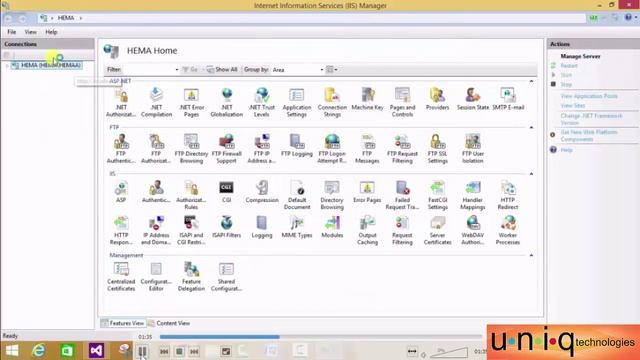Open SMTP E-mail feature

click(x=508, y=99)
